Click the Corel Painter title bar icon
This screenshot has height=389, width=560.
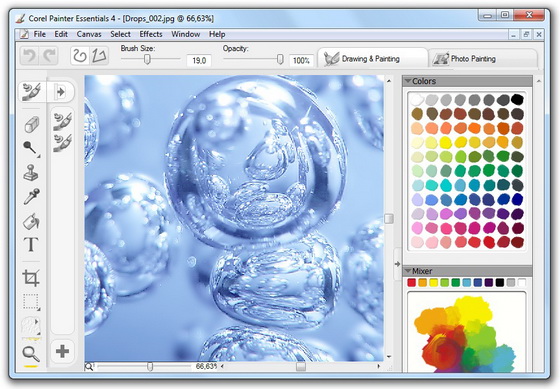click(x=20, y=18)
